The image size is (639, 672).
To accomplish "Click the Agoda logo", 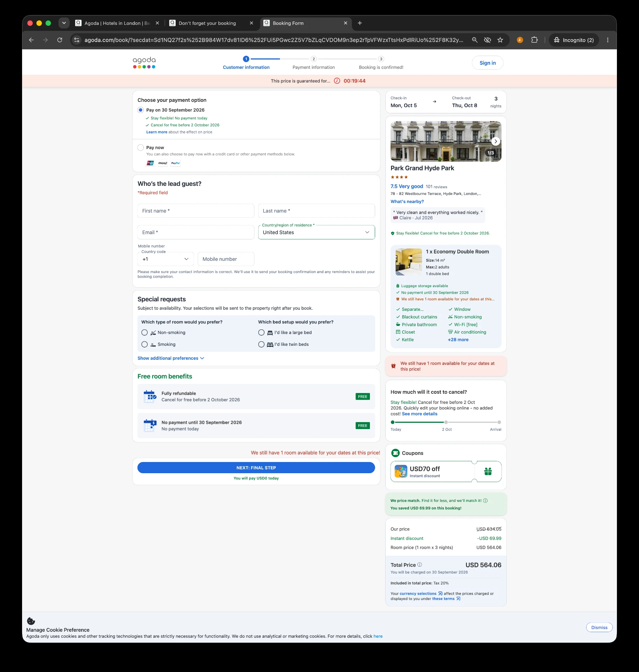I will 144,63.
